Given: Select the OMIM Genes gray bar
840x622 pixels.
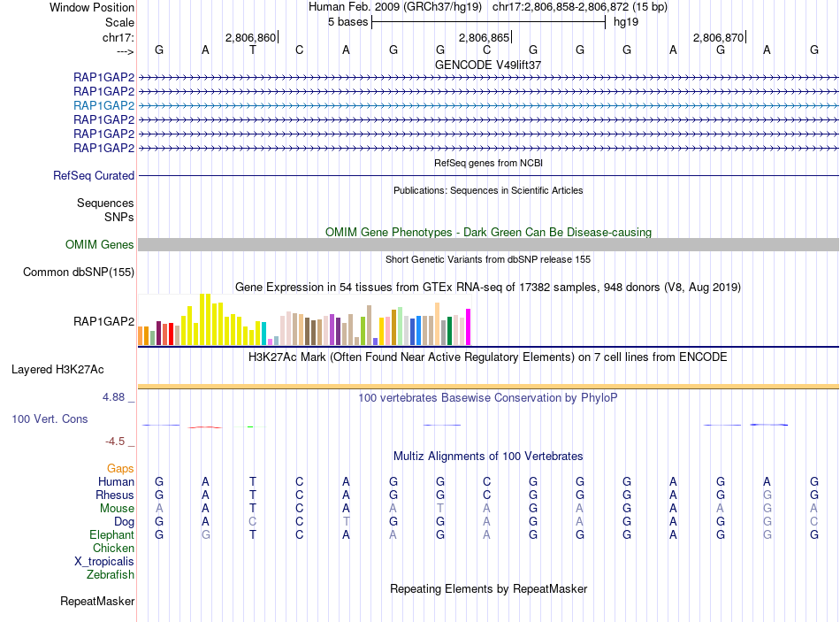Looking at the screenshot, I should pyautogui.click(x=488, y=244).
